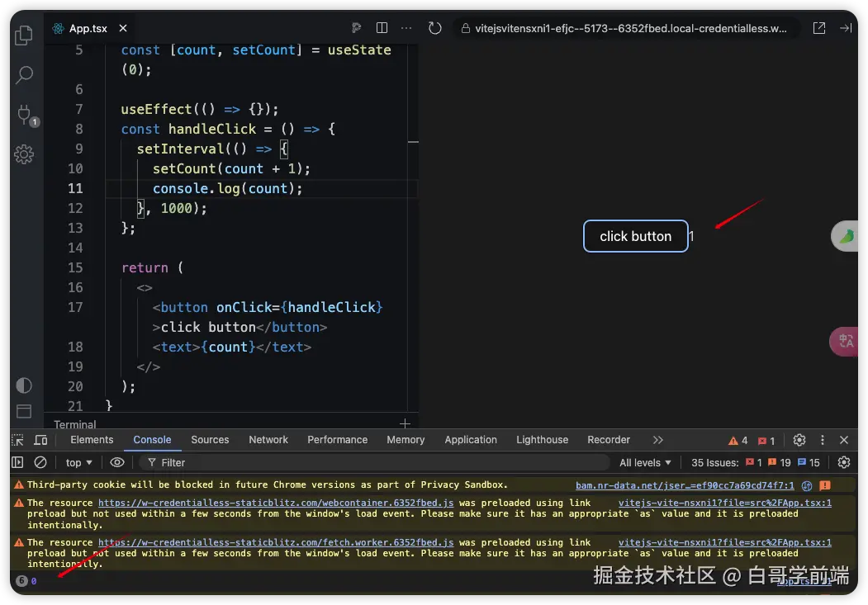Open the DevTools three-dot menu
Viewport: 868px width, 605px height.
click(822, 440)
